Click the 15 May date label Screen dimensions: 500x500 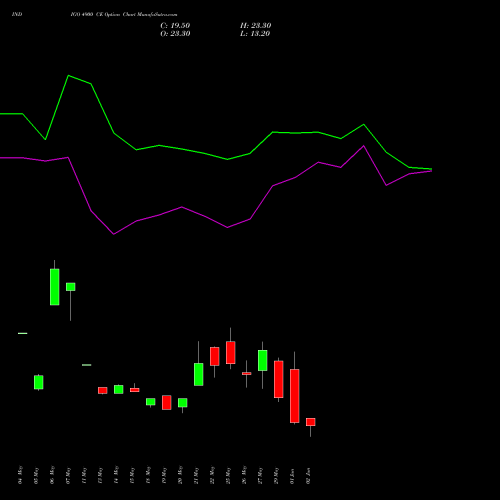[132, 475]
